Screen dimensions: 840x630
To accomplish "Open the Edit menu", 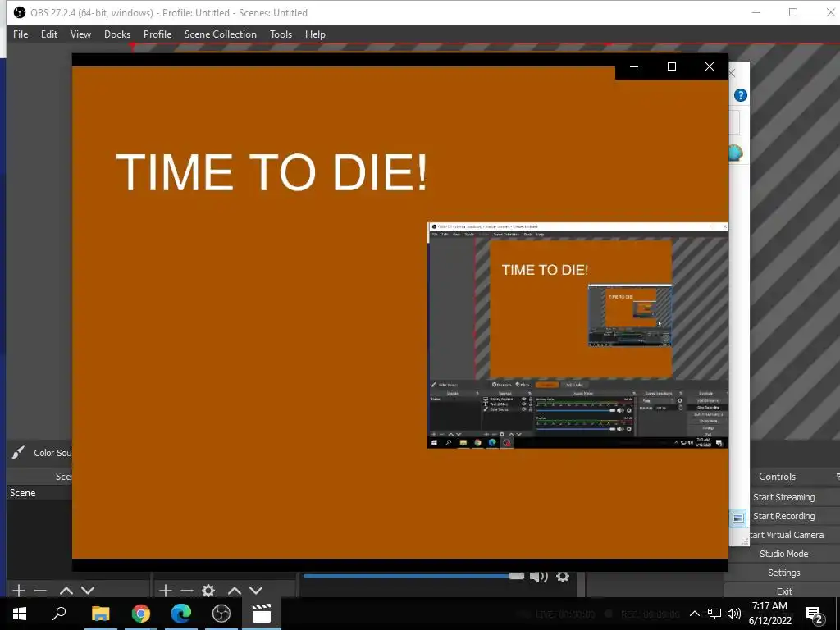I will 48,34.
